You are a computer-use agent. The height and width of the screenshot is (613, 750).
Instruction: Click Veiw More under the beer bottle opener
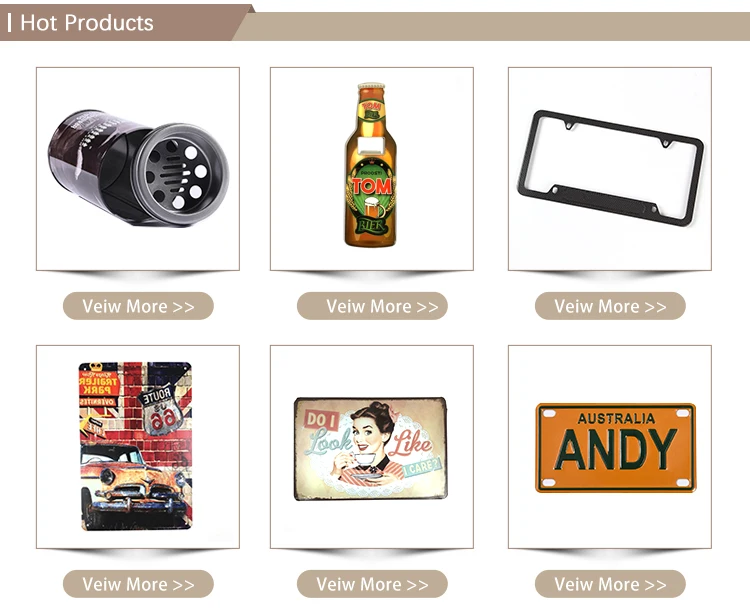(372, 306)
